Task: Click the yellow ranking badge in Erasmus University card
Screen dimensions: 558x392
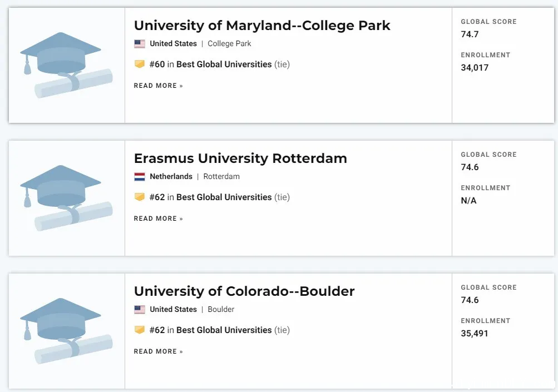Action: 140,197
